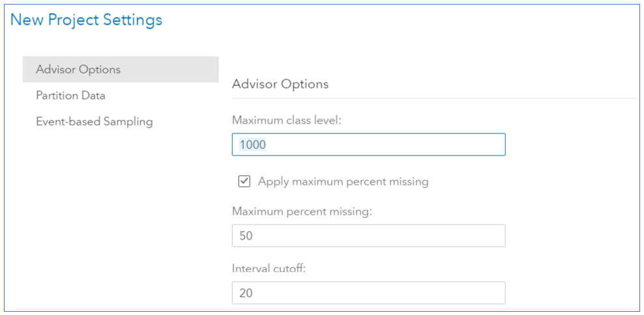Click the highlighted 1000 value text

click(x=252, y=144)
